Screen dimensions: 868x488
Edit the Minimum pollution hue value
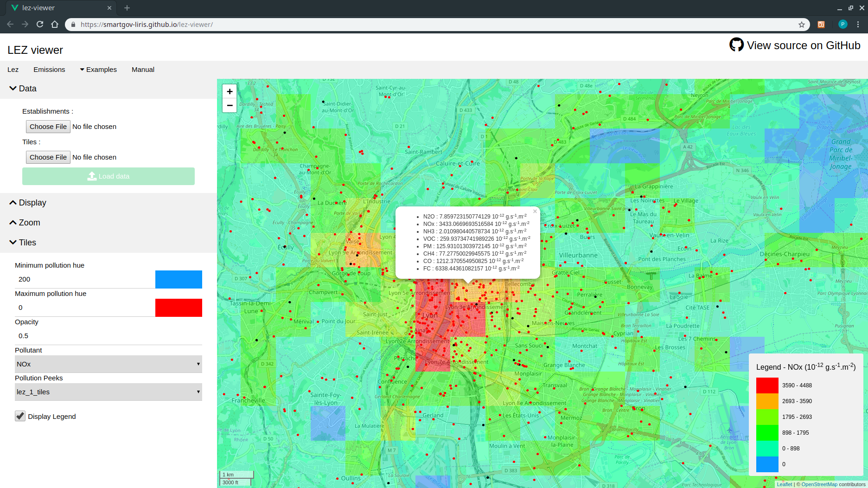point(85,279)
